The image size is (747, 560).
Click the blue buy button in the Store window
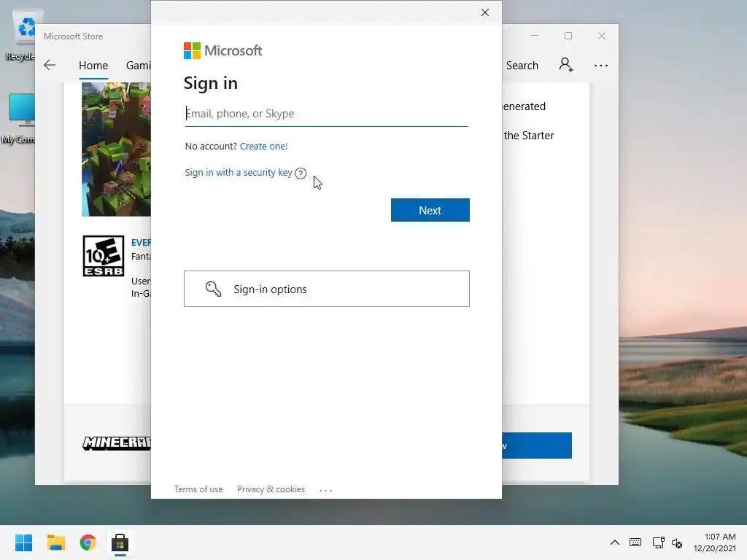[537, 446]
